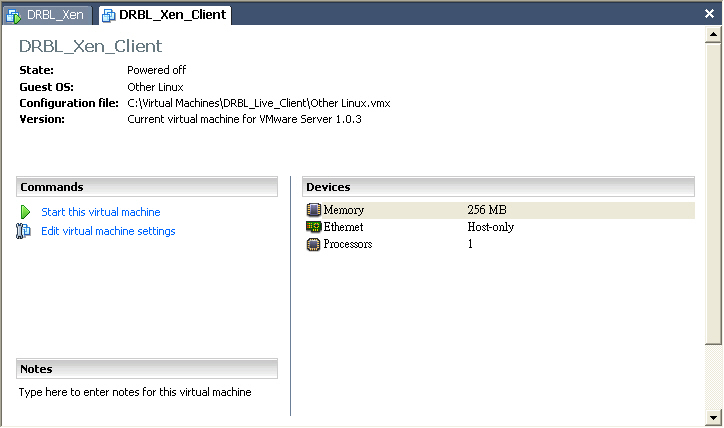Close the current tab with X
The image size is (724, 428).
click(x=709, y=13)
